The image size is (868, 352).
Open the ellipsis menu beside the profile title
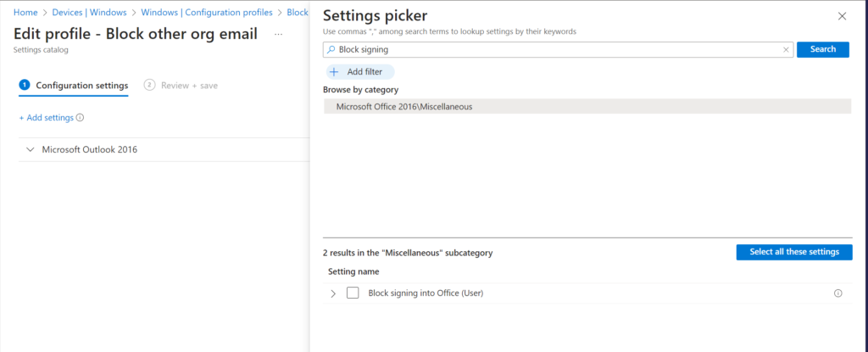pyautogui.click(x=278, y=35)
